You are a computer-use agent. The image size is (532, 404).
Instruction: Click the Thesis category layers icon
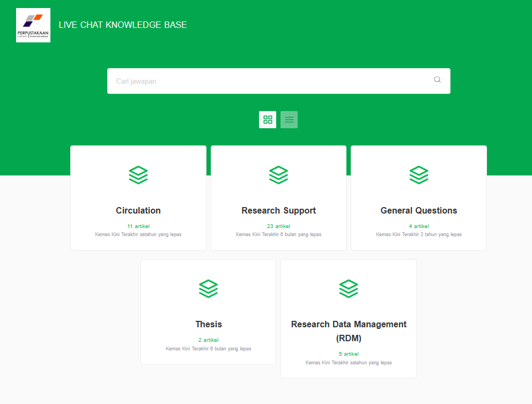tap(208, 289)
